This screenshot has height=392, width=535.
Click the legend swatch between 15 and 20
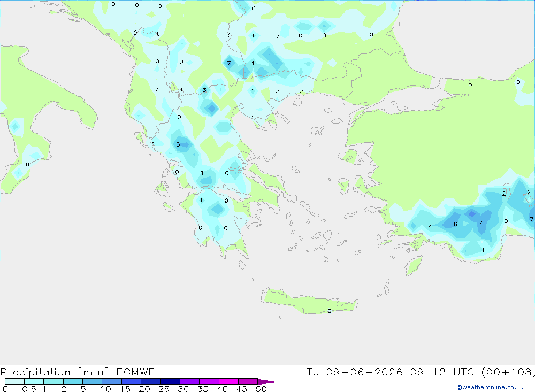tap(132, 381)
